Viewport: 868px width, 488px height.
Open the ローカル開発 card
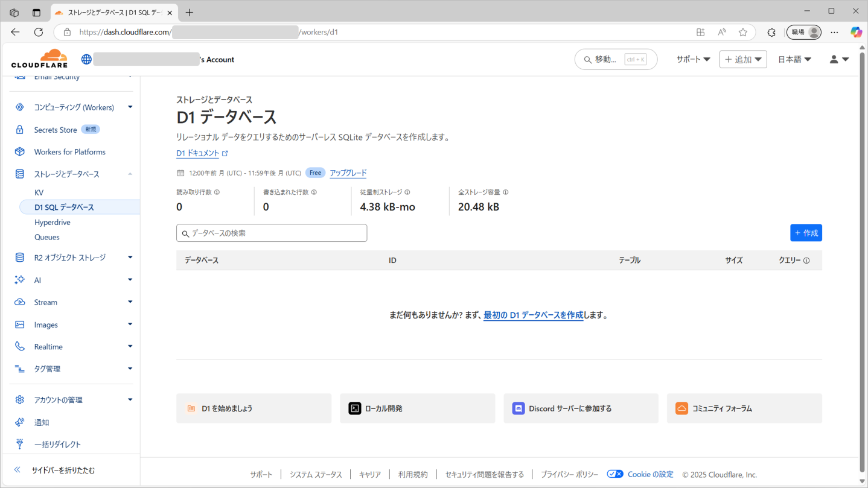tap(417, 408)
